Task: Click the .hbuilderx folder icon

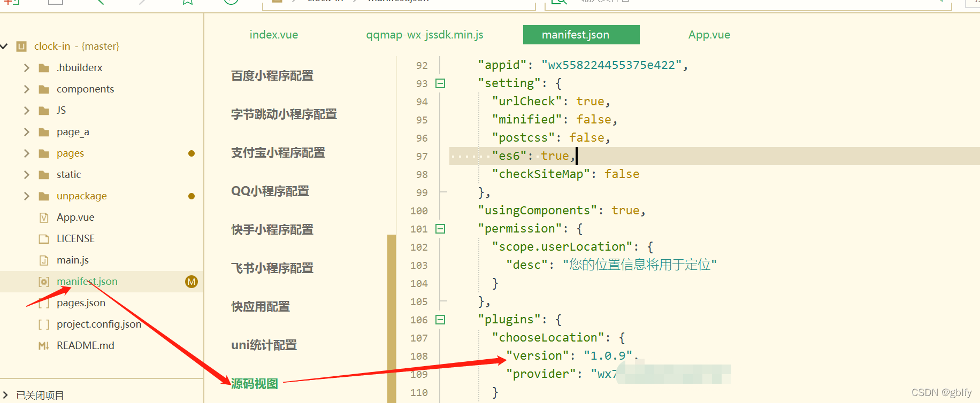Action: click(44, 68)
